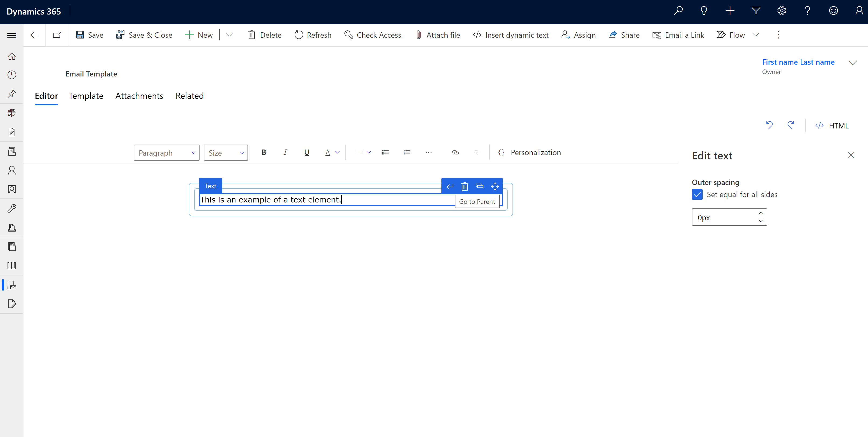Viewport: 868px width, 437px height.
Task: Click the undo arrow button
Action: (770, 125)
